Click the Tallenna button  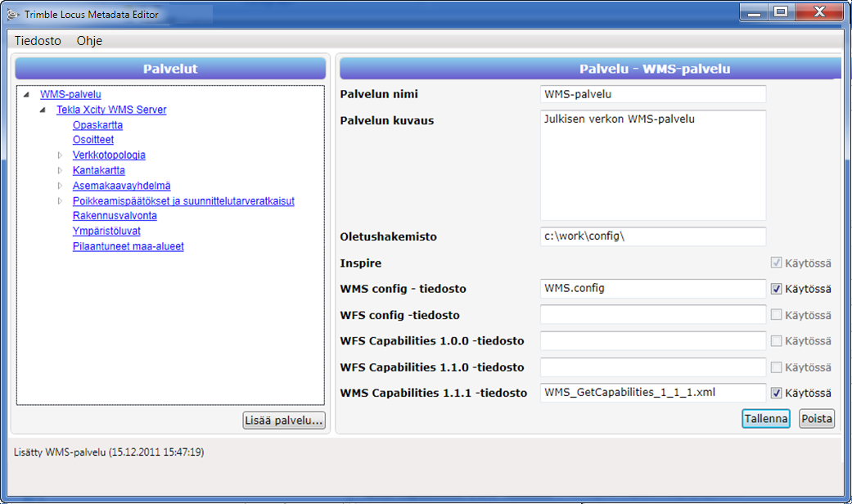pyautogui.click(x=766, y=419)
